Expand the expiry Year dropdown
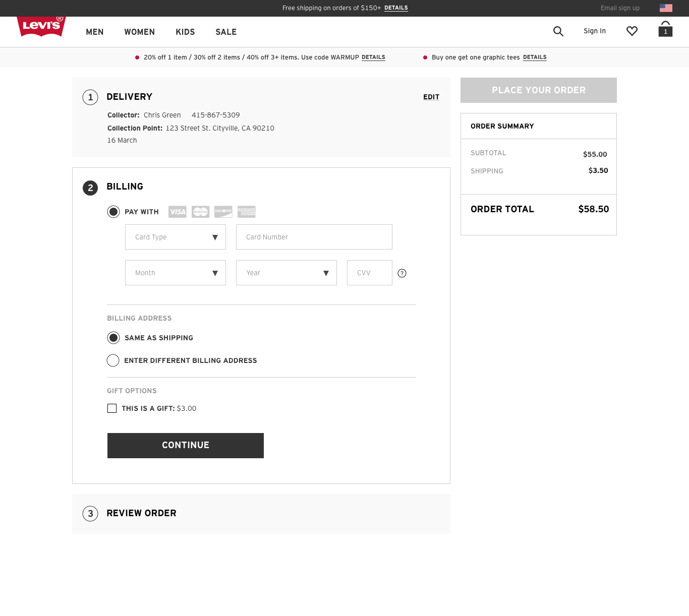 pos(286,273)
